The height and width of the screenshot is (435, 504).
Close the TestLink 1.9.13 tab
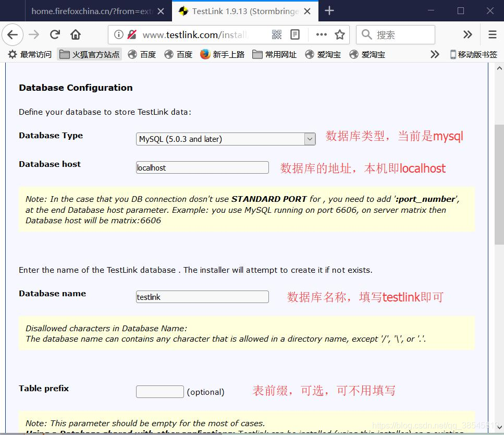(308, 11)
